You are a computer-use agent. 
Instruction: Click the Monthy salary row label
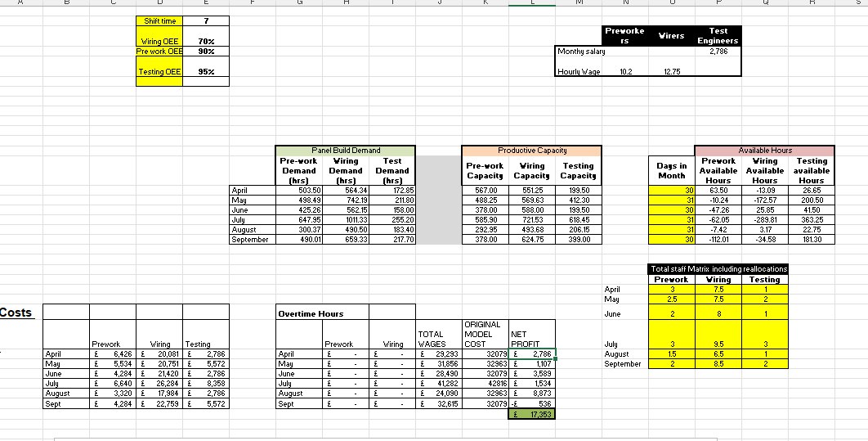tap(580, 51)
